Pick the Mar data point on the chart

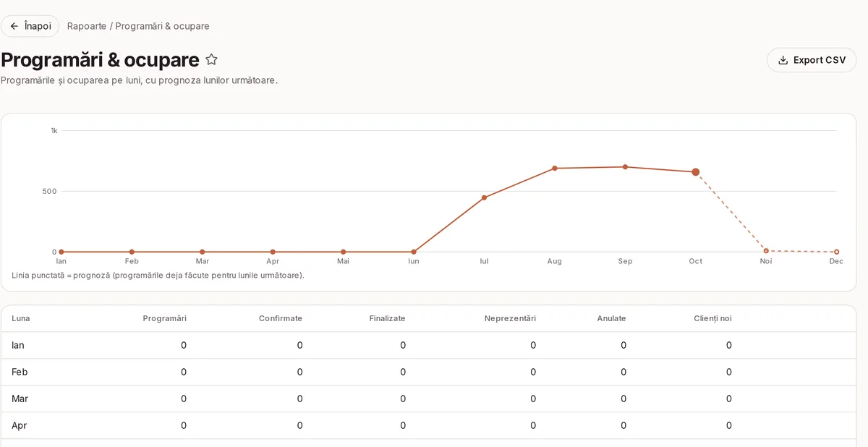click(203, 252)
